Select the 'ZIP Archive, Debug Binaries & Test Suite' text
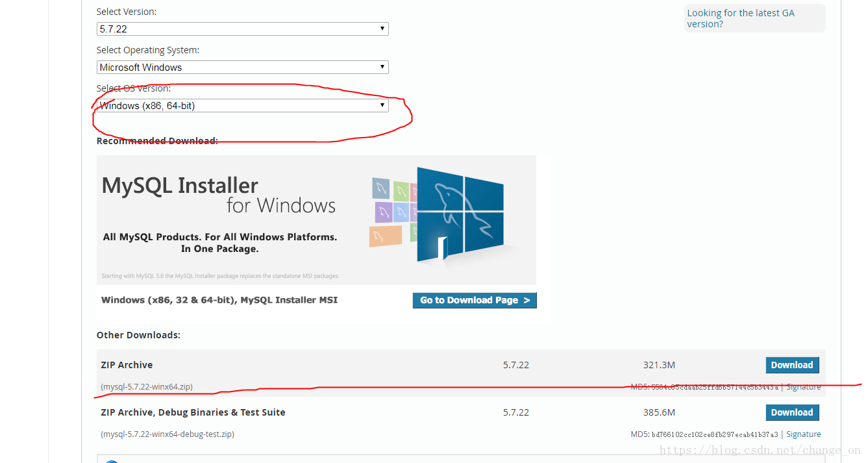 pyautogui.click(x=193, y=412)
